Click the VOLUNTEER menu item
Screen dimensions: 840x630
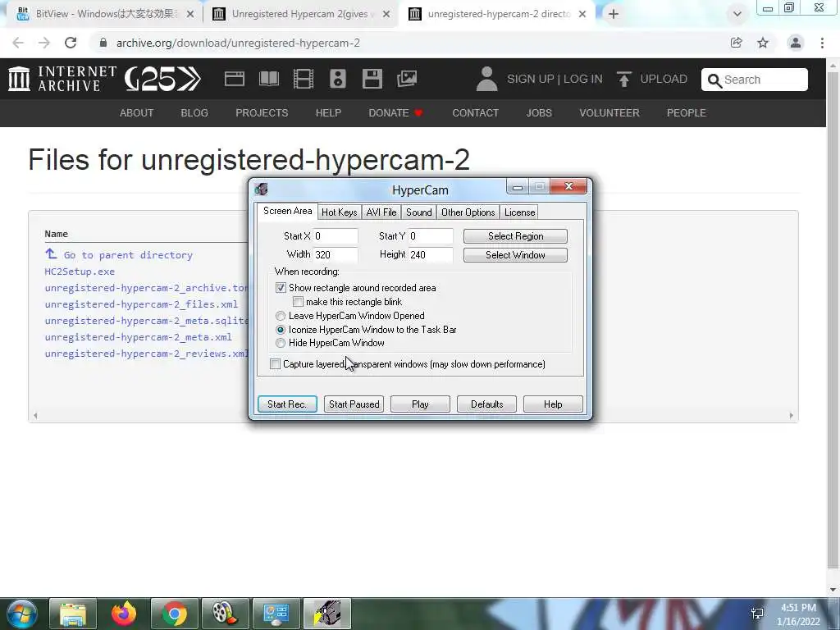point(609,113)
